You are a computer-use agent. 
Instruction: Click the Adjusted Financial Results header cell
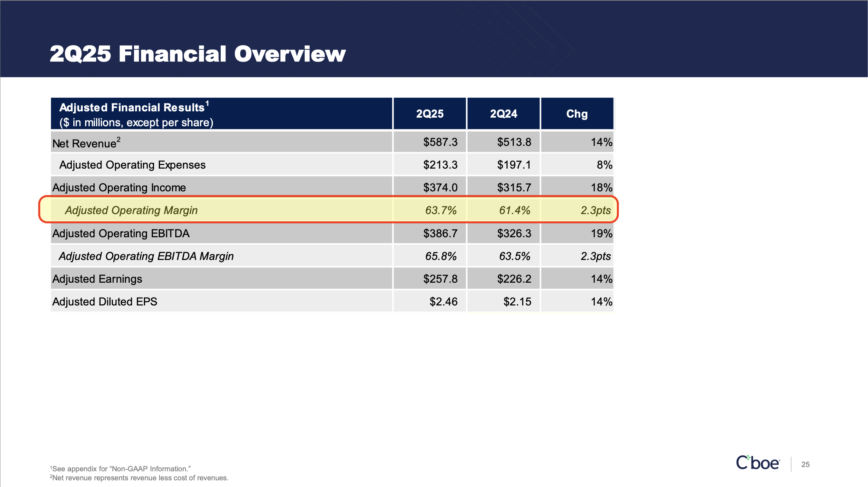coord(133,106)
